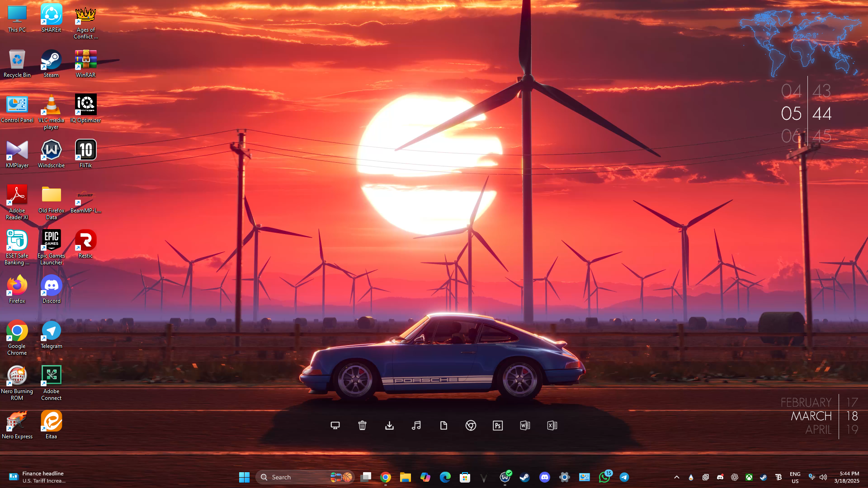Open the volume speaker tray icon
868x488 pixels.
823,477
